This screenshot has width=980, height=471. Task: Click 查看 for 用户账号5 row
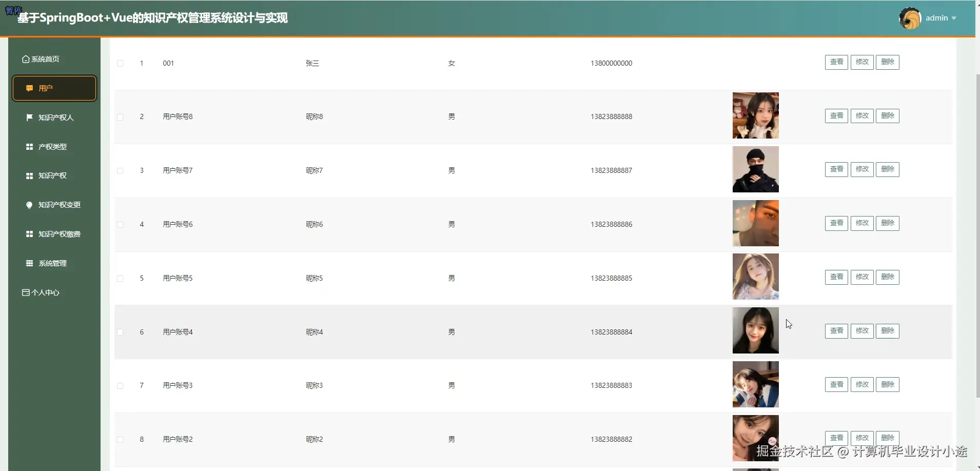[836, 277]
